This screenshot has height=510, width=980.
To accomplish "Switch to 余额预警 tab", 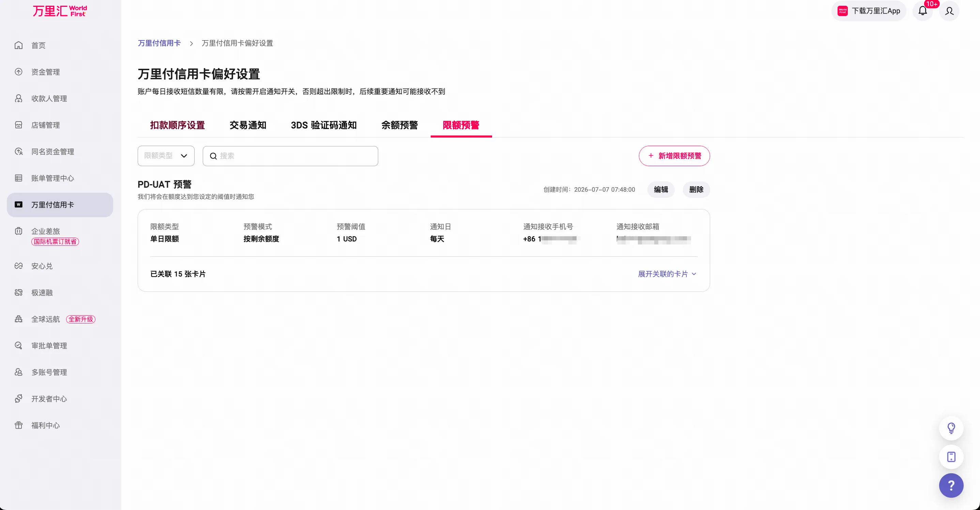I will tap(399, 125).
